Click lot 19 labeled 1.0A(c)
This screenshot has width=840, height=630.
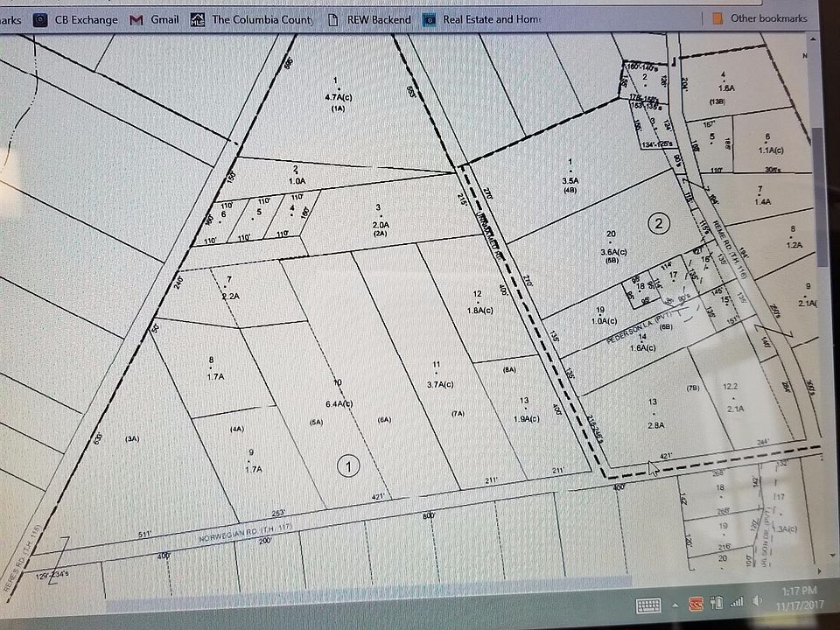pos(604,316)
